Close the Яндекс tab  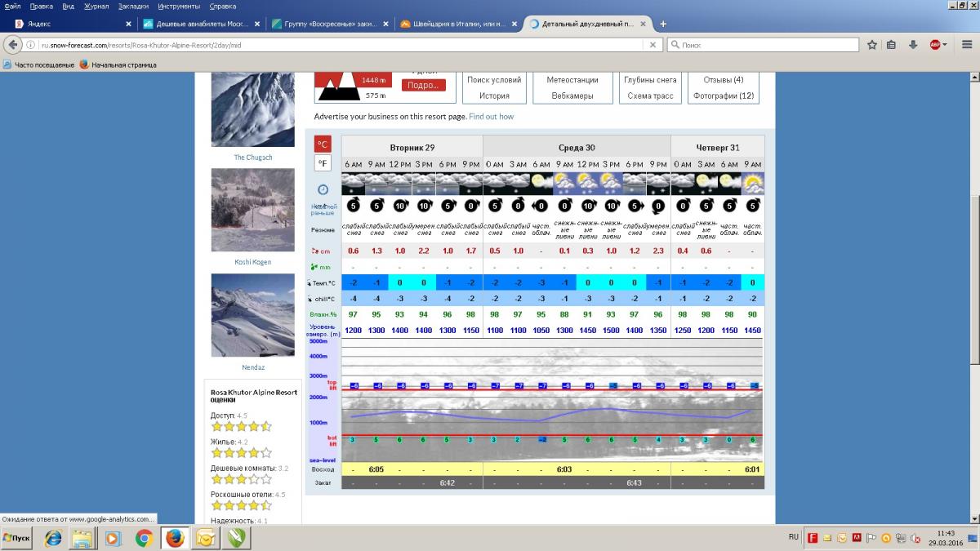pos(127,24)
